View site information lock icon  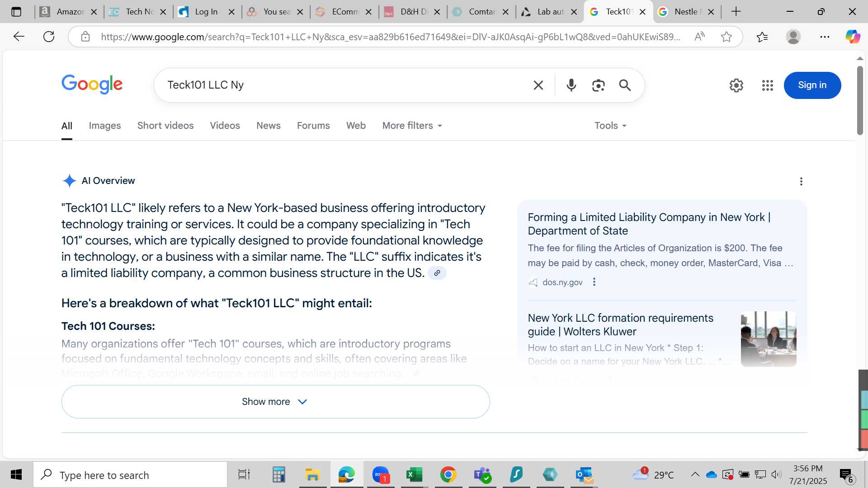[85, 37]
